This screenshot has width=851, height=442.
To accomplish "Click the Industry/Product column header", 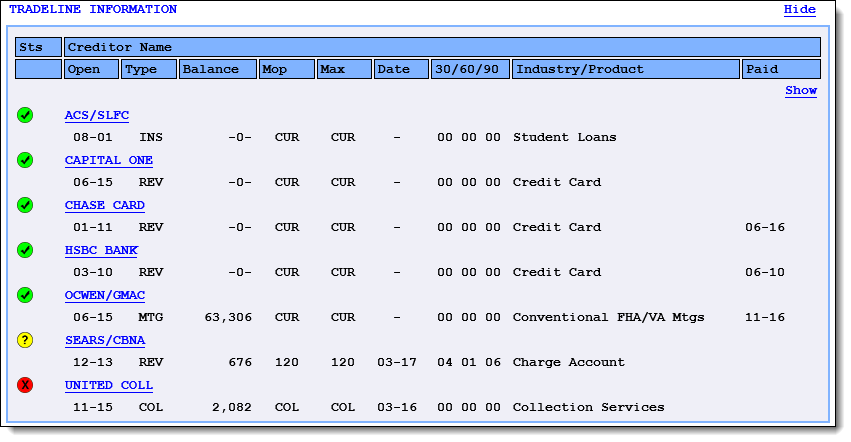I will [626, 70].
